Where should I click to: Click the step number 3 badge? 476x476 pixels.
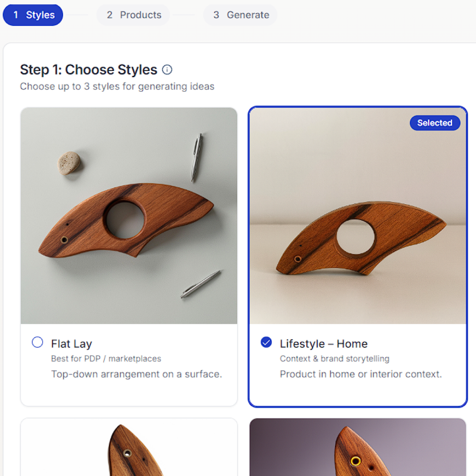pyautogui.click(x=216, y=15)
